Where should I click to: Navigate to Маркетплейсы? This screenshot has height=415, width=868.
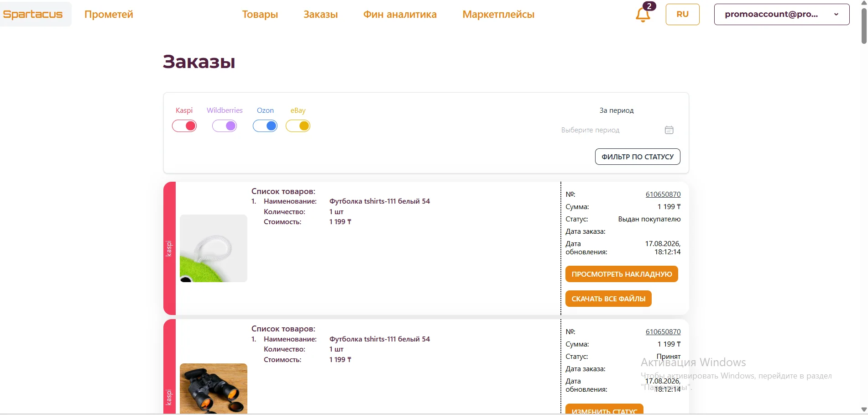coord(498,15)
